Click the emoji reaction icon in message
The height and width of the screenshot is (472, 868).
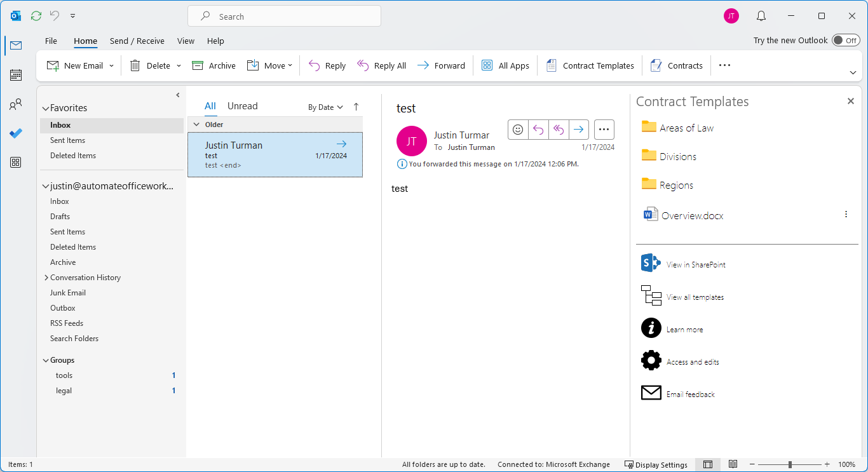click(x=518, y=130)
